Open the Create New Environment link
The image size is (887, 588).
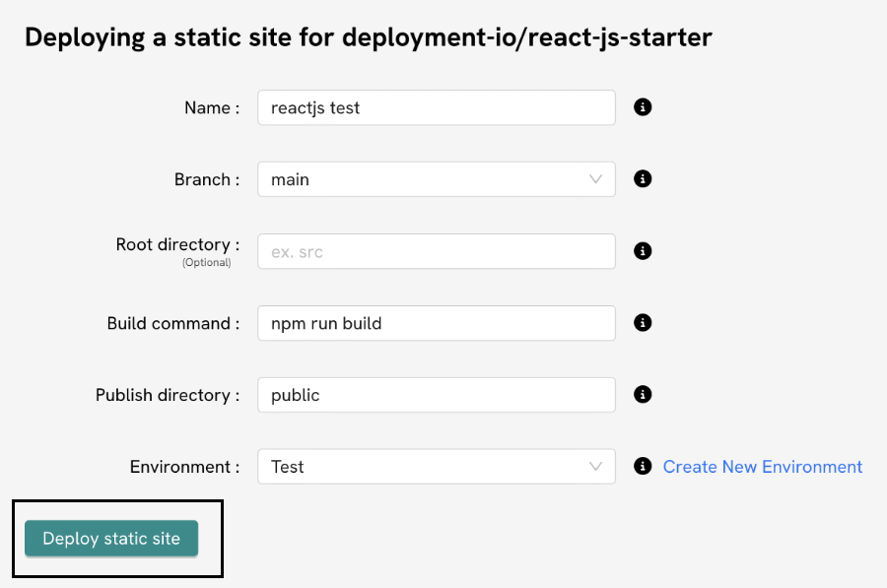762,466
